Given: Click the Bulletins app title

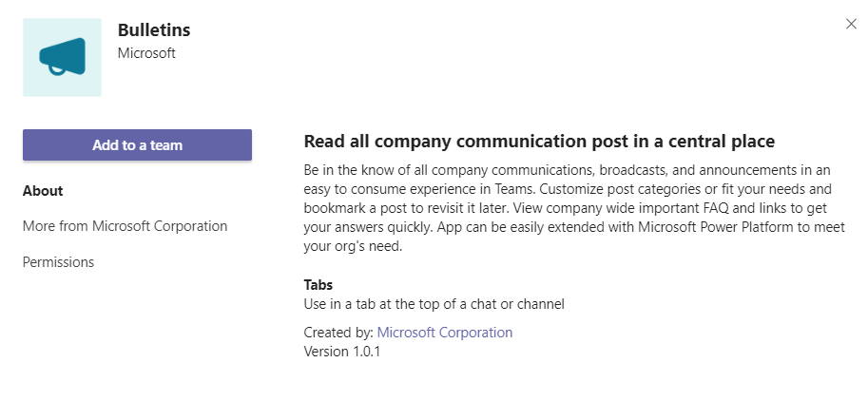Looking at the screenshot, I should point(154,30).
